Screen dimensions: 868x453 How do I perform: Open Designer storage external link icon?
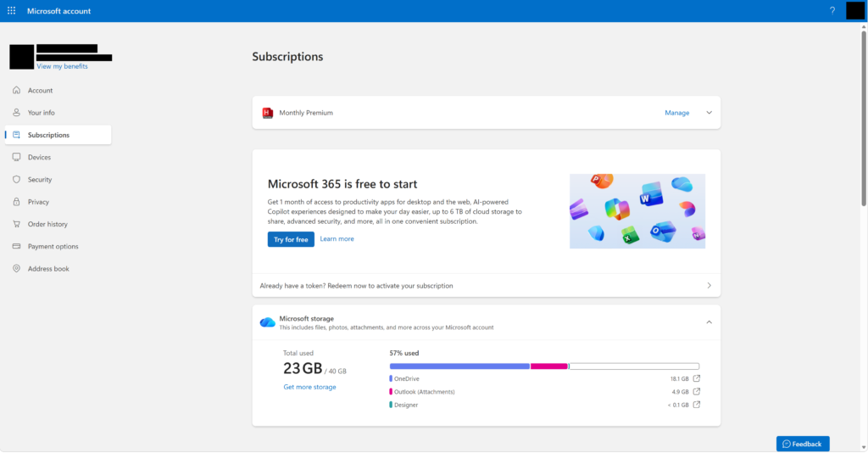697,405
